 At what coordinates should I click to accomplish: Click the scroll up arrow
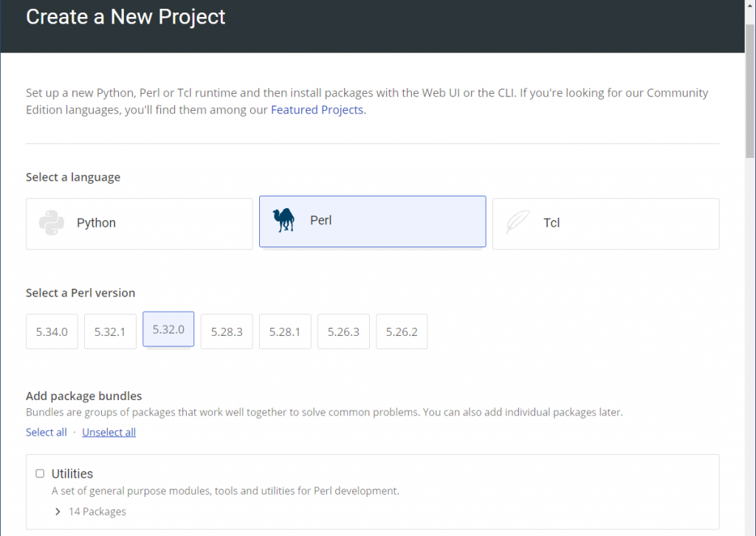coord(749,5)
